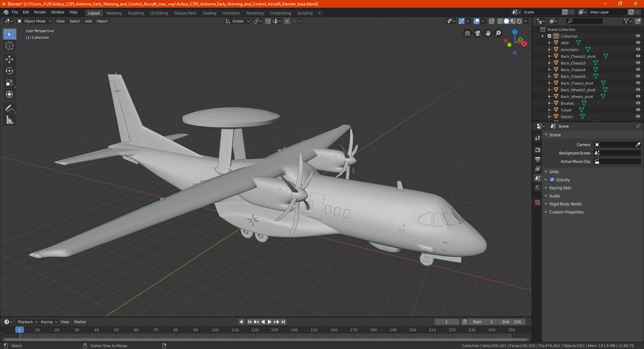Hide the Brushes object

638,103
